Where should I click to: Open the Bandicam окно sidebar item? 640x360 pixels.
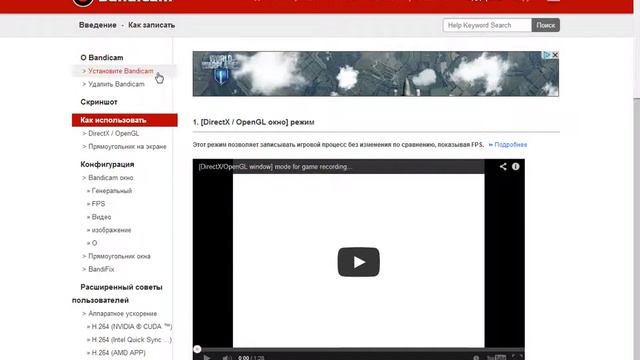pyautogui.click(x=111, y=178)
